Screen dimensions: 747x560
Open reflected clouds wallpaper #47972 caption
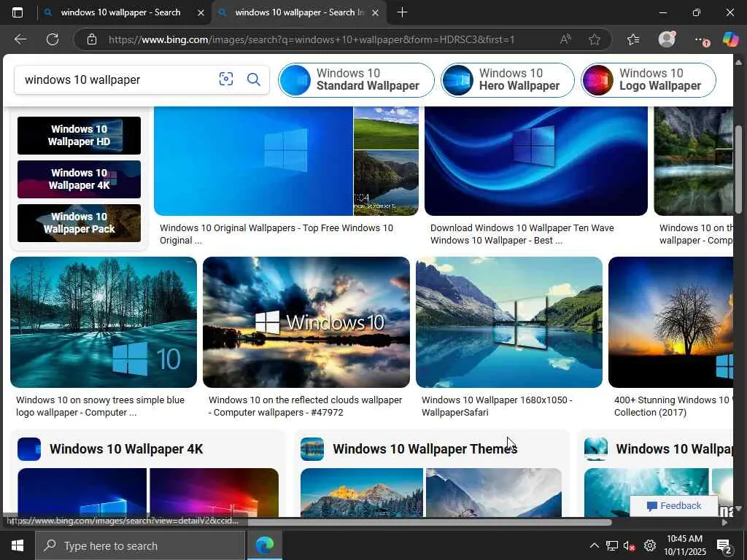306,406
